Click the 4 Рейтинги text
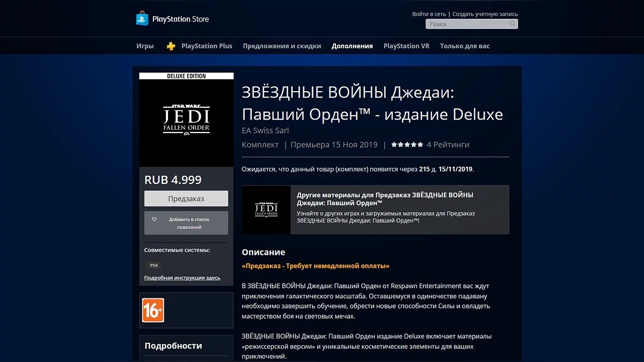This screenshot has height=362, width=644. [x=448, y=145]
